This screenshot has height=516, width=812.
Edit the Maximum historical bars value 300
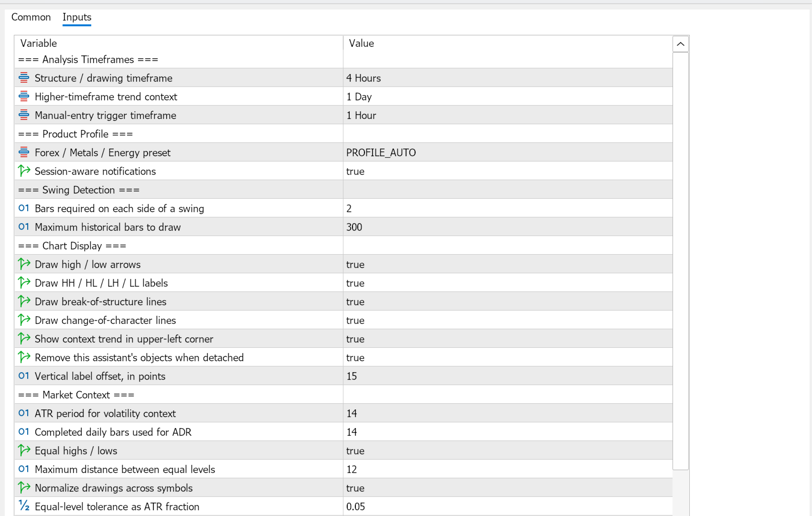[x=507, y=227]
